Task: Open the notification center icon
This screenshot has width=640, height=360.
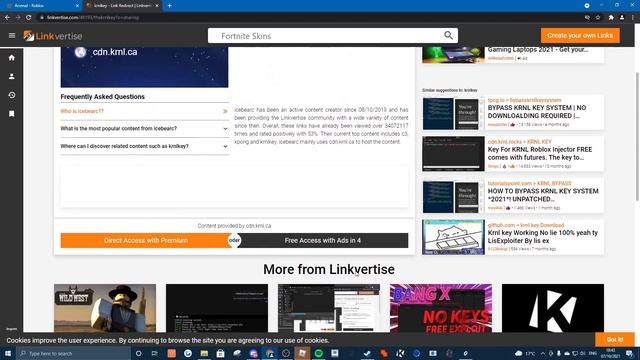Action: (x=630, y=353)
